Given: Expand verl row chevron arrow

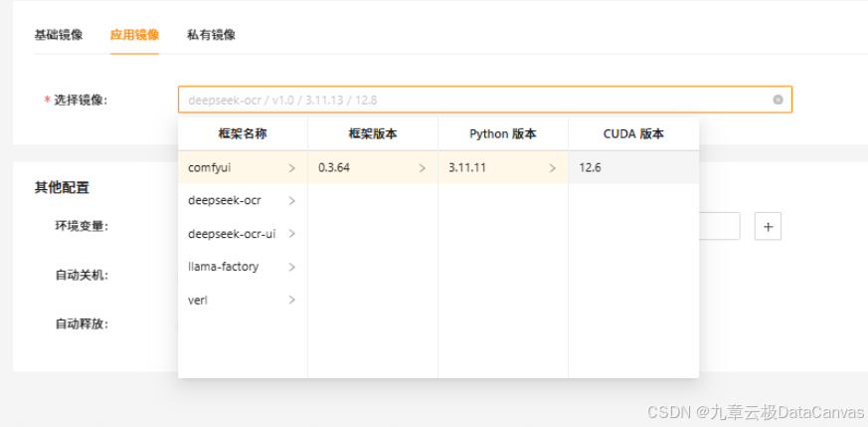Looking at the screenshot, I should tap(291, 301).
